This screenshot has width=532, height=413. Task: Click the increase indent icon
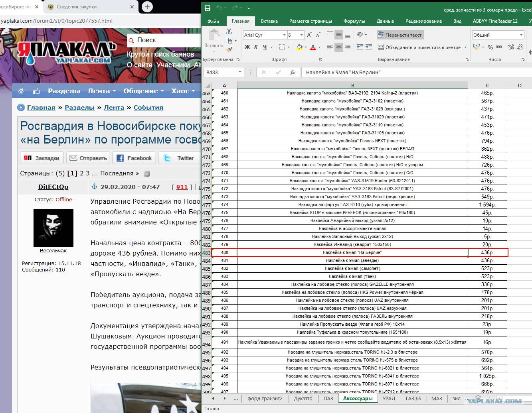369,47
